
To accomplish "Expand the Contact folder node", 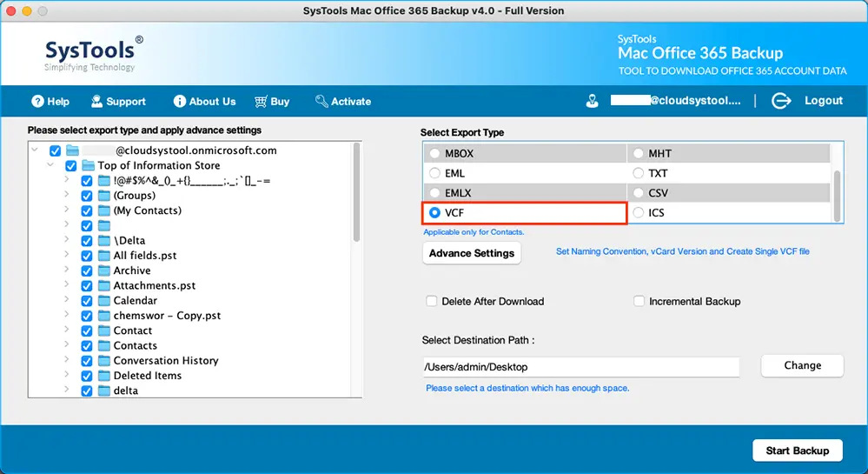I will point(66,330).
